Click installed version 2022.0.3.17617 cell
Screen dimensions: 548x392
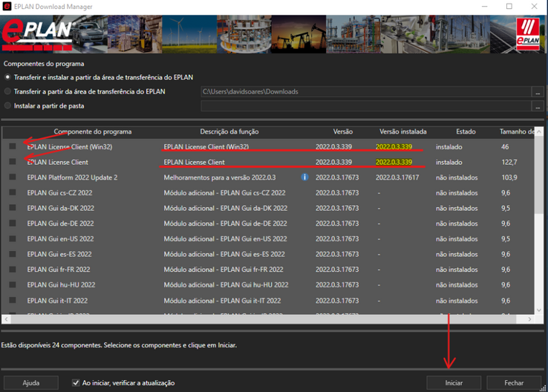click(x=397, y=177)
